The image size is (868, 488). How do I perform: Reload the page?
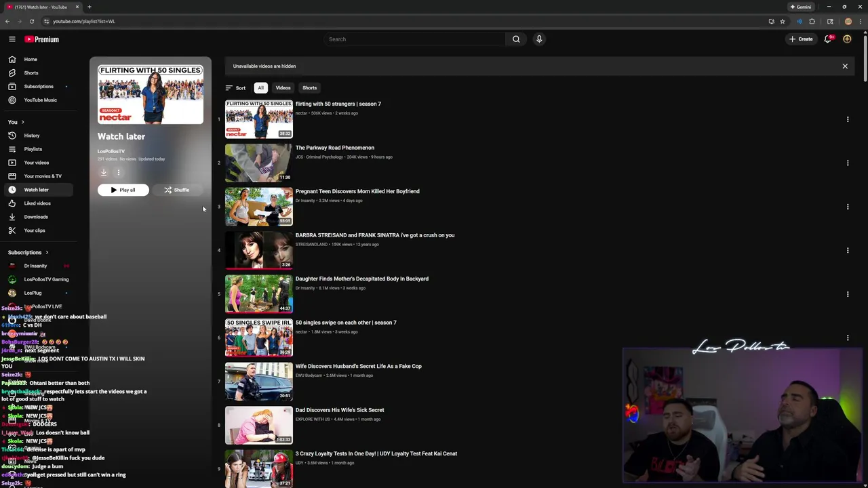31,21
